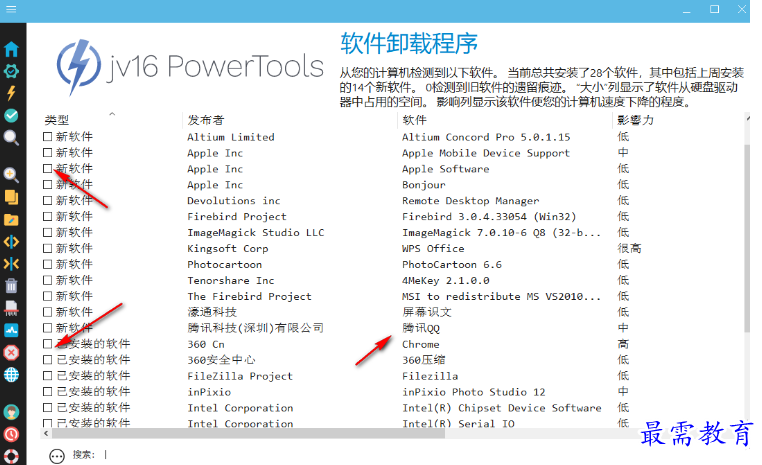Select the 4MeKey 2.1.0.0 entry
762x465 pixels.
pyautogui.click(x=446, y=280)
